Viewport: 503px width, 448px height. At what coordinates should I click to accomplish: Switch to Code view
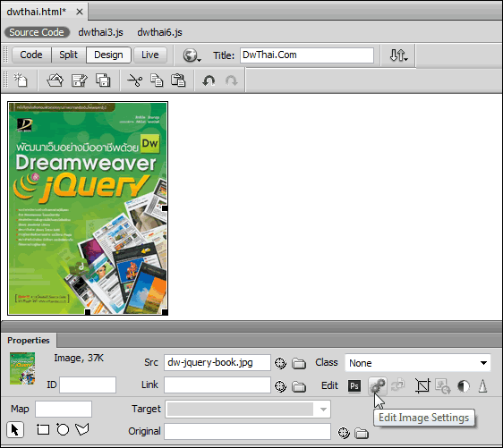[31, 55]
